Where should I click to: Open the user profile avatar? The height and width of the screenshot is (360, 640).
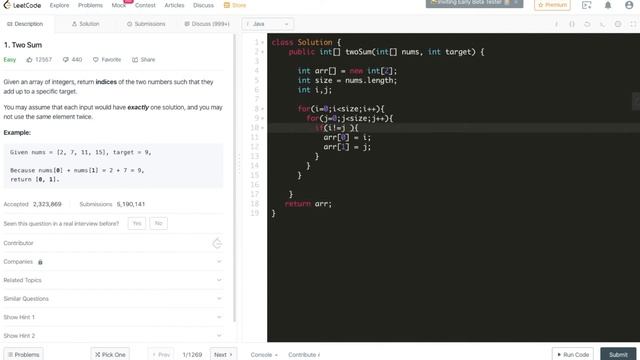(629, 5)
